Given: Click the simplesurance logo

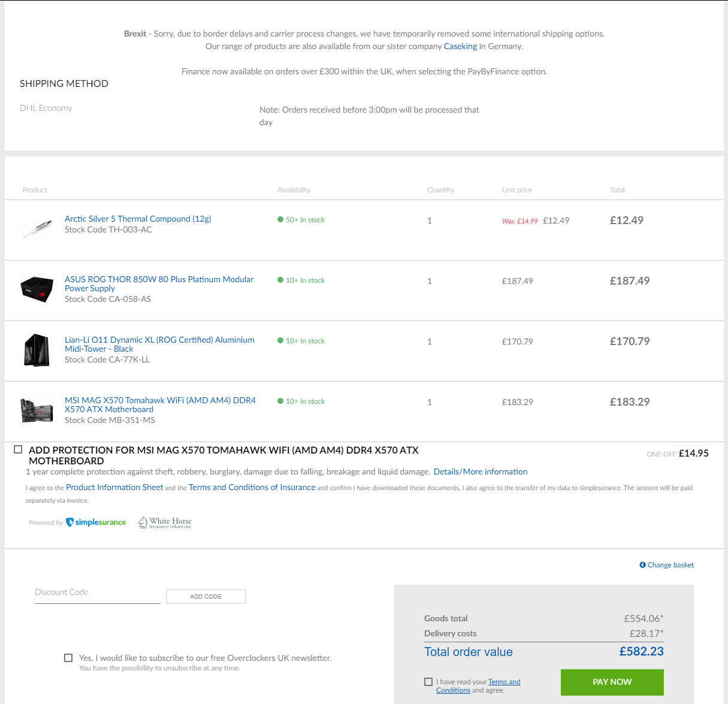Looking at the screenshot, I should (96, 522).
